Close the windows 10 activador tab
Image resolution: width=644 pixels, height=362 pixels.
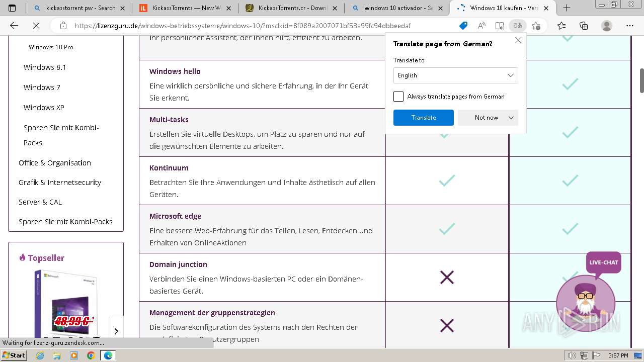pos(441,8)
